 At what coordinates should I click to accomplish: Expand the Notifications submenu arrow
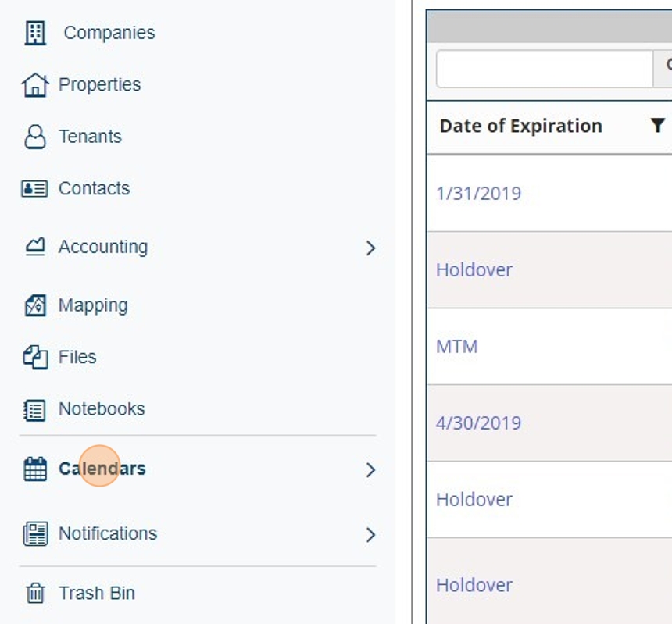tap(370, 535)
